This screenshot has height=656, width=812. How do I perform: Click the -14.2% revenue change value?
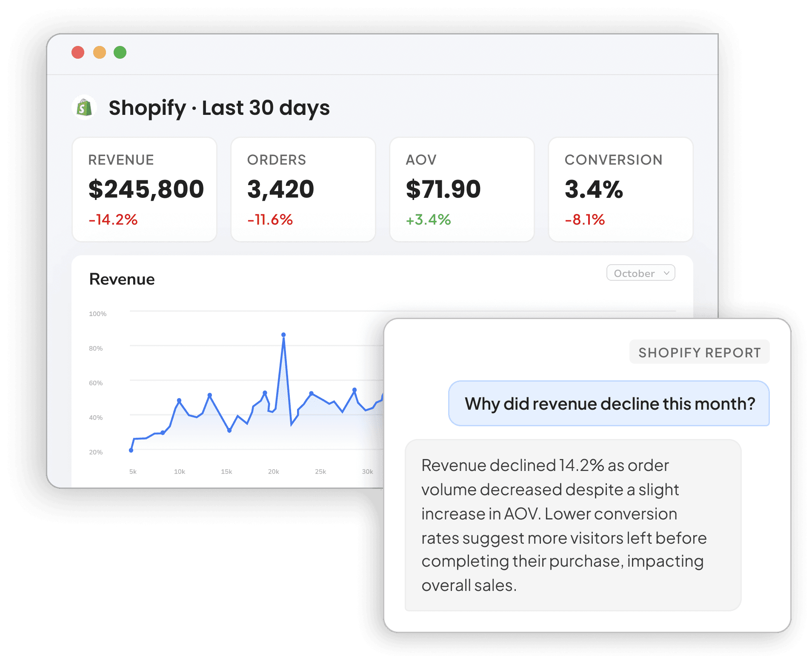tap(113, 220)
